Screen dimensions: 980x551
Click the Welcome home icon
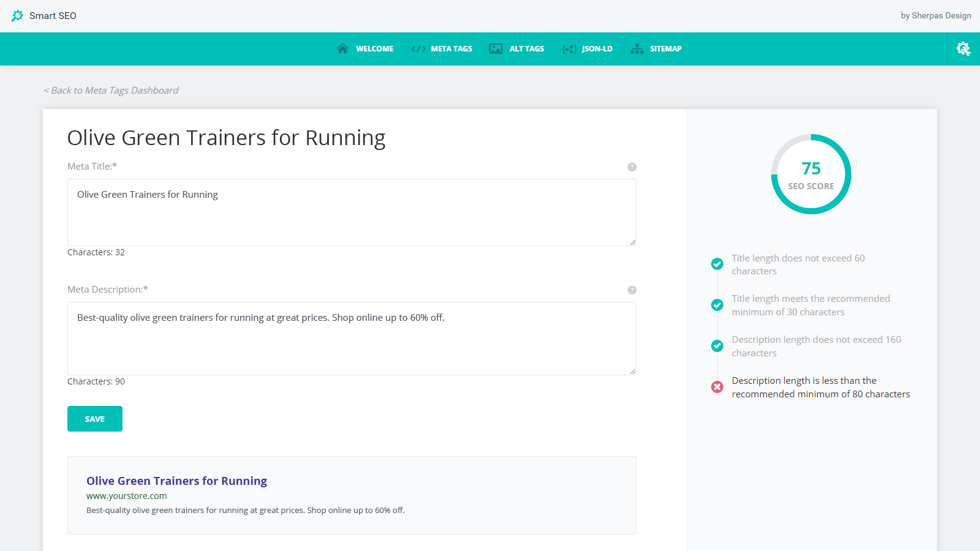click(x=342, y=49)
